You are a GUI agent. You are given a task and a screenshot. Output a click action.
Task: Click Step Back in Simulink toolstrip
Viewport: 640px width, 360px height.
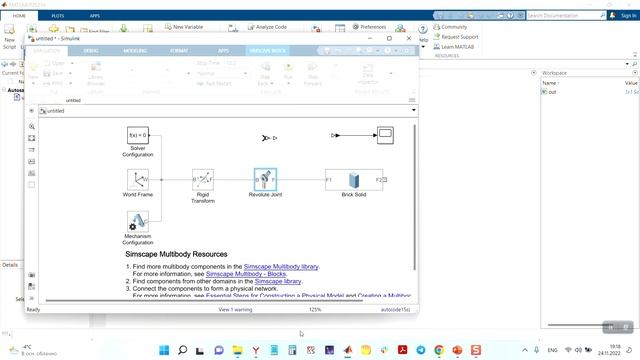point(265,67)
